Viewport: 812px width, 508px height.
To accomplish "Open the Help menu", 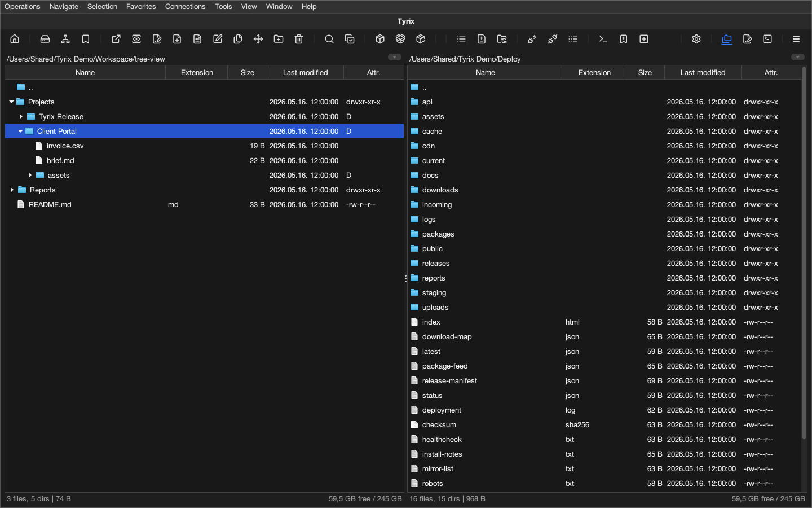I will [309, 7].
